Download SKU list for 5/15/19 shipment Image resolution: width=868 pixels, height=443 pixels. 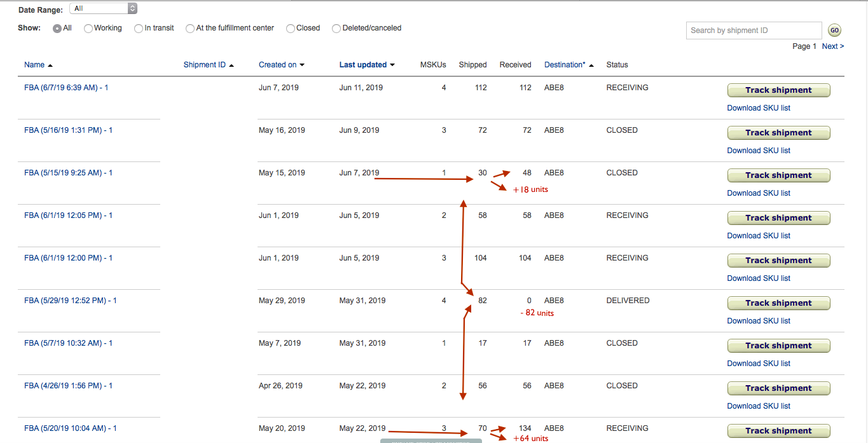(759, 193)
